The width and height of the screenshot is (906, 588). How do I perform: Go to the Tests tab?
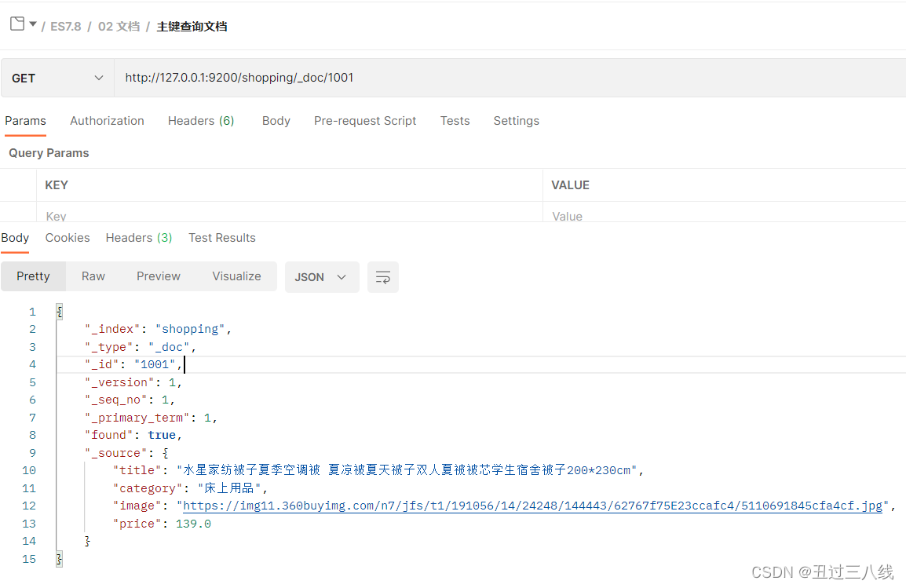[x=455, y=121]
